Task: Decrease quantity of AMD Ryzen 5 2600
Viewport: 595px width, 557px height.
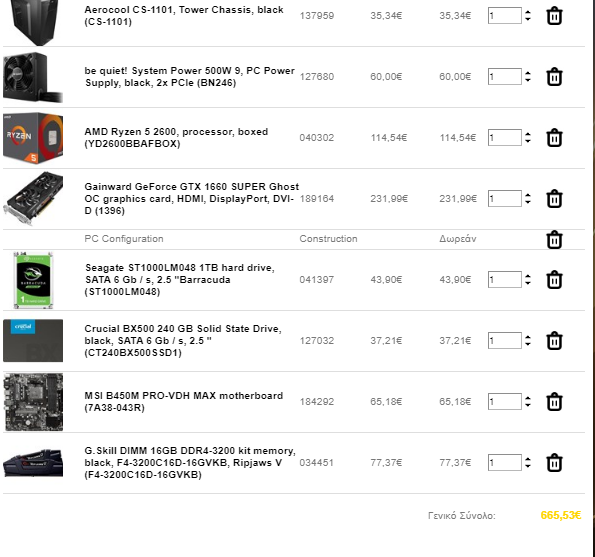Action: pos(528,141)
